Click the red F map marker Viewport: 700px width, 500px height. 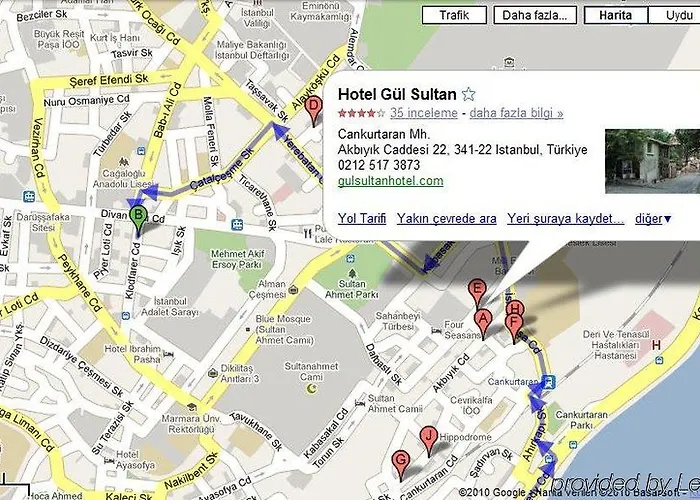coord(514,327)
